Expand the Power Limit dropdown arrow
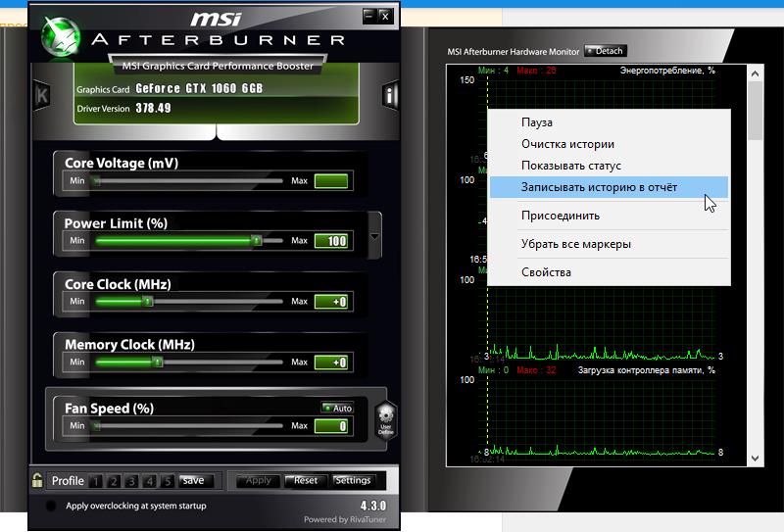The image size is (784, 532). (x=374, y=236)
